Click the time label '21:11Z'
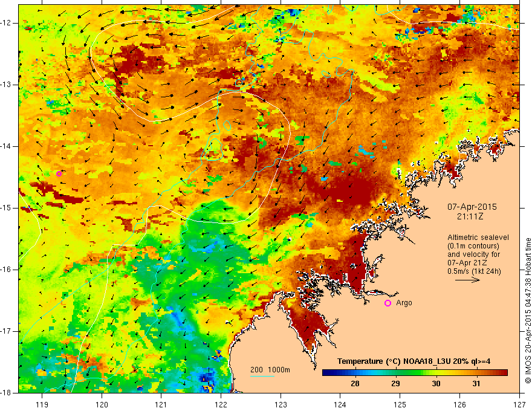This screenshot has width=532, height=411. pos(470,216)
